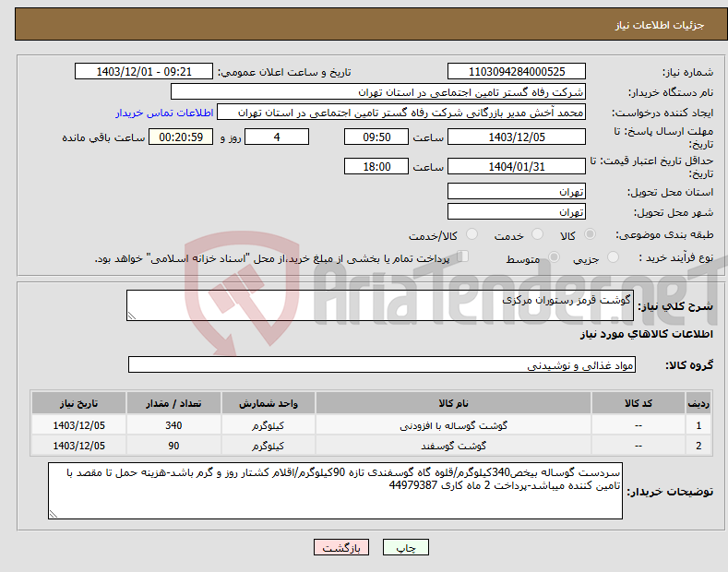Click the quantity cell 90
The image size is (728, 572).
coord(173,446)
